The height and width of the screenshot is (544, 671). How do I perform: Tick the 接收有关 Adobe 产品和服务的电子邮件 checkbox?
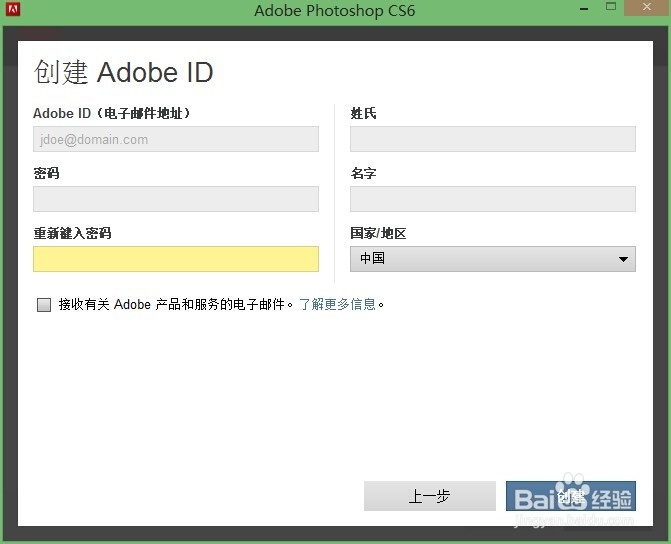44,305
